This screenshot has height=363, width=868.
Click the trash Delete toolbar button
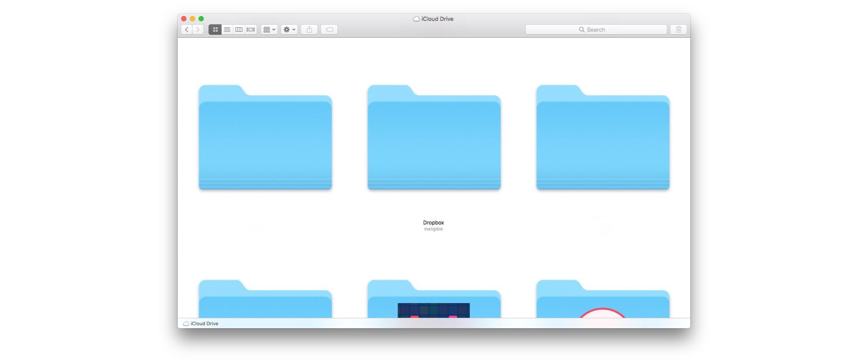click(x=679, y=30)
